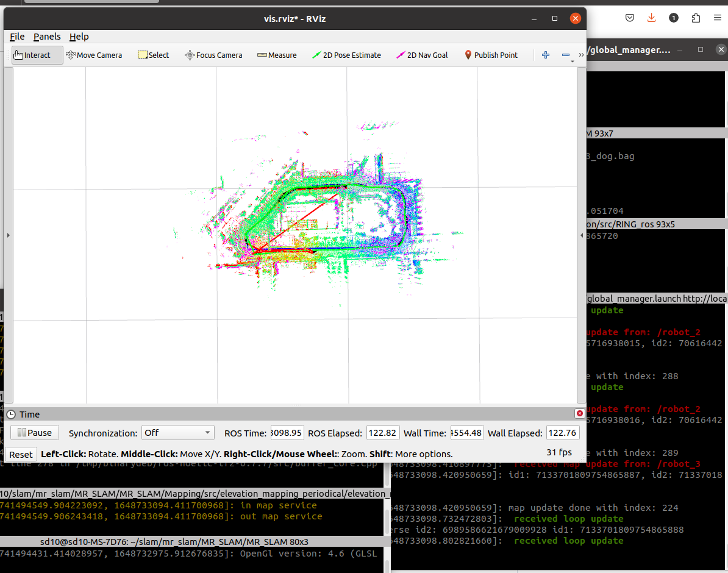728x573 pixels.
Task: Choose the Select tool in RViz
Action: click(153, 55)
